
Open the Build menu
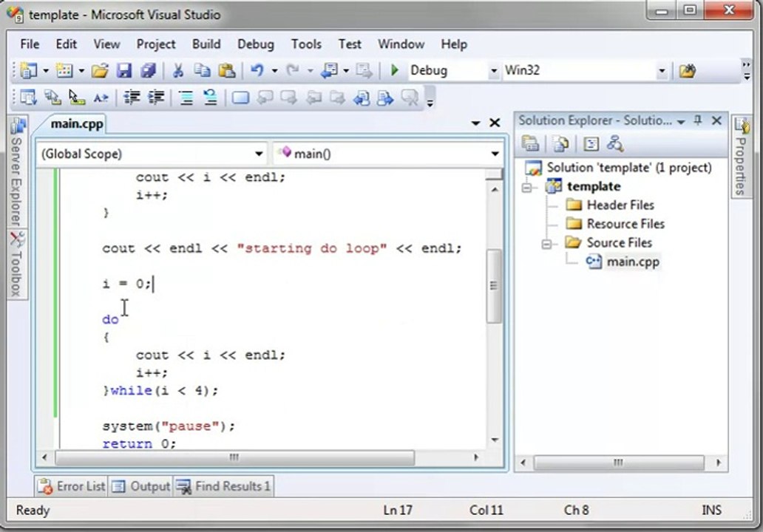(x=206, y=44)
